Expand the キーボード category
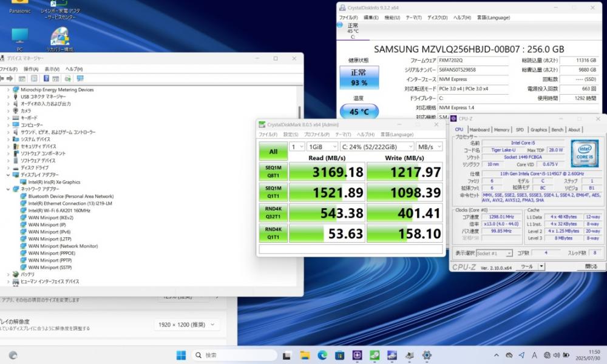The image size is (607, 364). 8,118
